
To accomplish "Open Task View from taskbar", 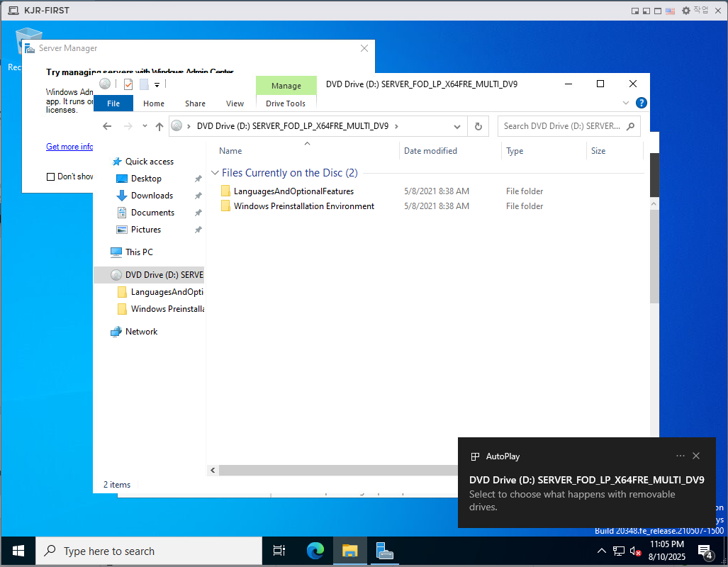I will click(279, 551).
